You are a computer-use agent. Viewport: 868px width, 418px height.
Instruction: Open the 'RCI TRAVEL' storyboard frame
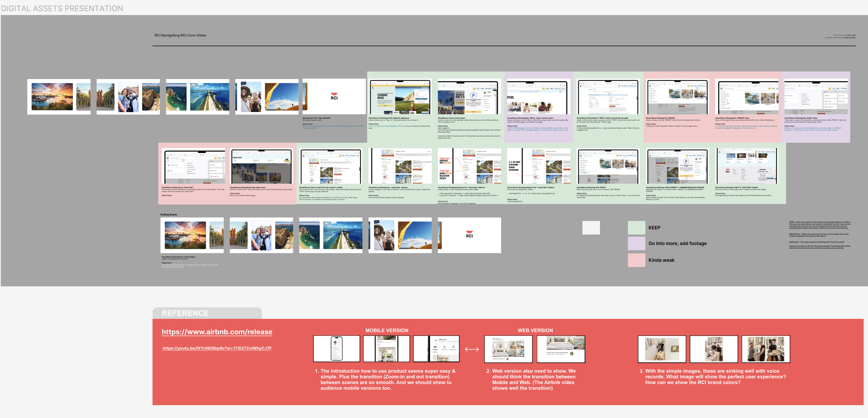click(x=608, y=166)
